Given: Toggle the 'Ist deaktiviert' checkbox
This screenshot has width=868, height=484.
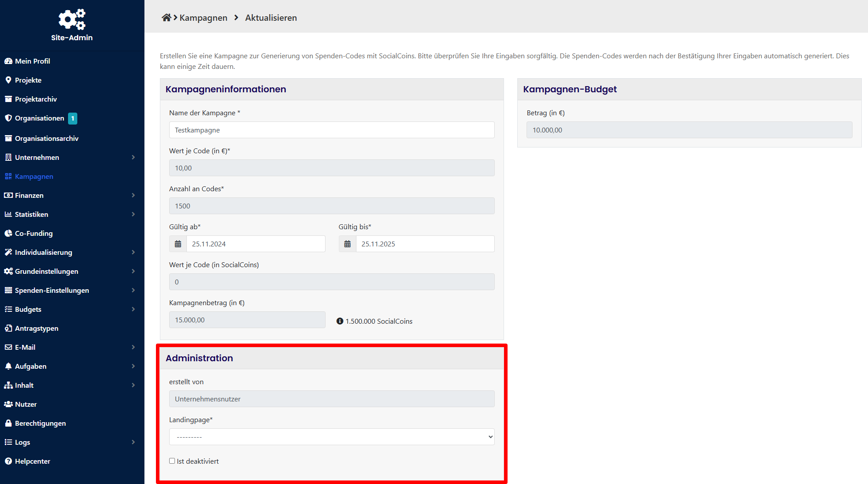Looking at the screenshot, I should 172,461.
